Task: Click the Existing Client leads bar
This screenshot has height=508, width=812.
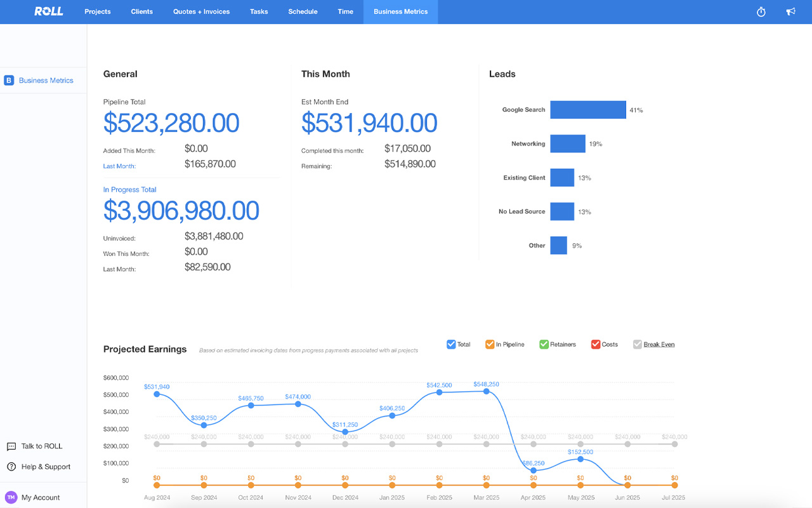Action: point(562,178)
